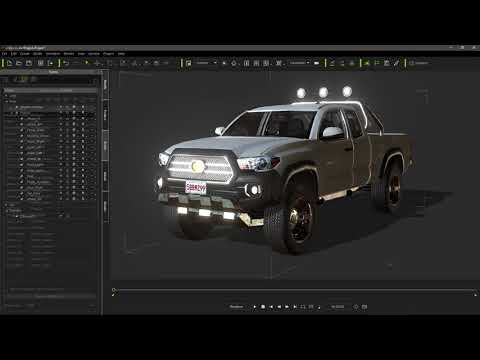Open the render quality dropdown in toolbar

299,63
